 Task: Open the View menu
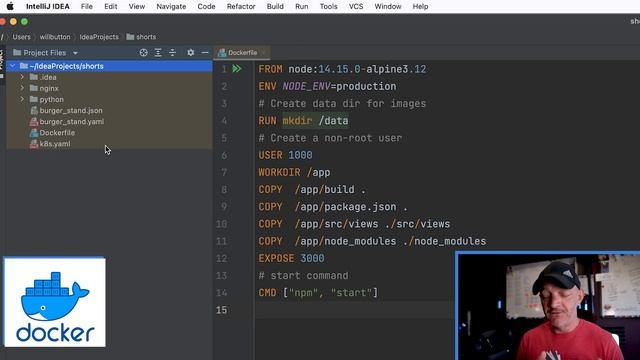[137, 7]
